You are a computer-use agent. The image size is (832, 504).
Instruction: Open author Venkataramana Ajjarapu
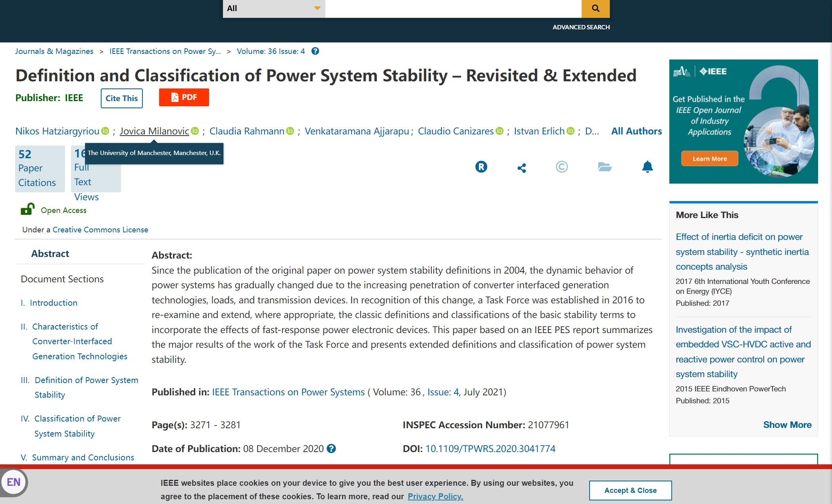coord(357,131)
